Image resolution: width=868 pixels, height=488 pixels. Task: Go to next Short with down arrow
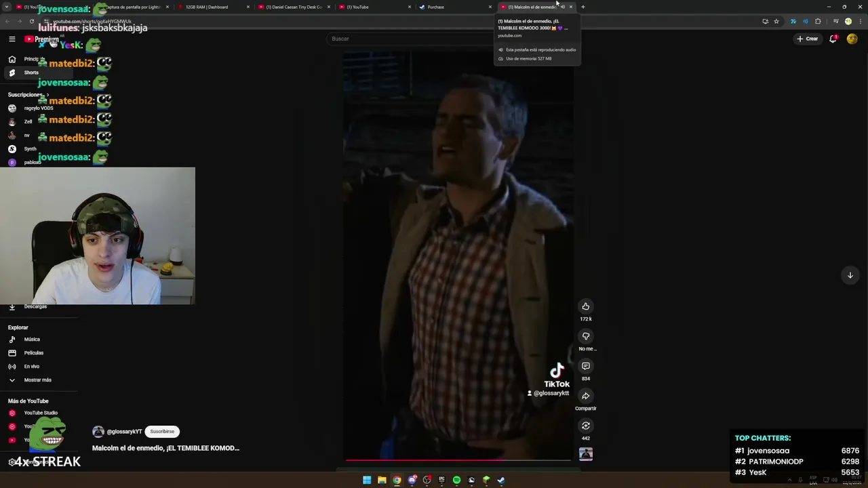(850, 274)
